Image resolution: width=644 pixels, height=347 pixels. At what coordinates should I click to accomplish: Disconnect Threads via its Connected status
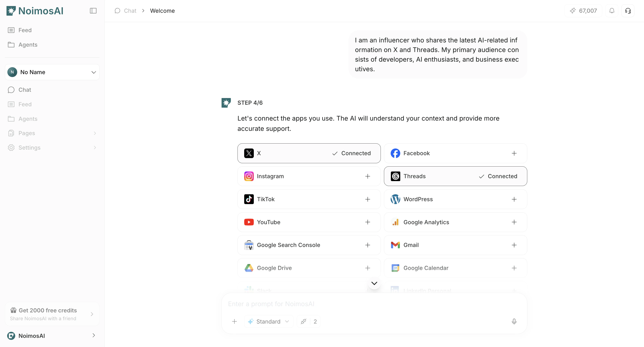tap(498, 176)
